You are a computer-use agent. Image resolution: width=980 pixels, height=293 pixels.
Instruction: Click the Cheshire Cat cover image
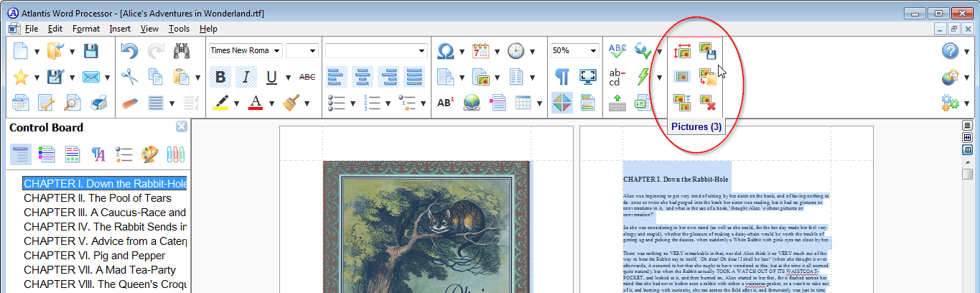[426, 227]
